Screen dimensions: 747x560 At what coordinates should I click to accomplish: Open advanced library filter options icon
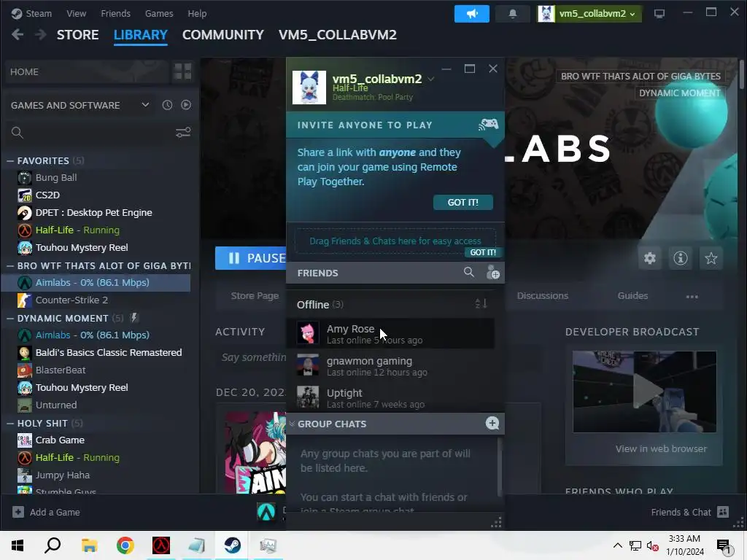[x=183, y=133]
